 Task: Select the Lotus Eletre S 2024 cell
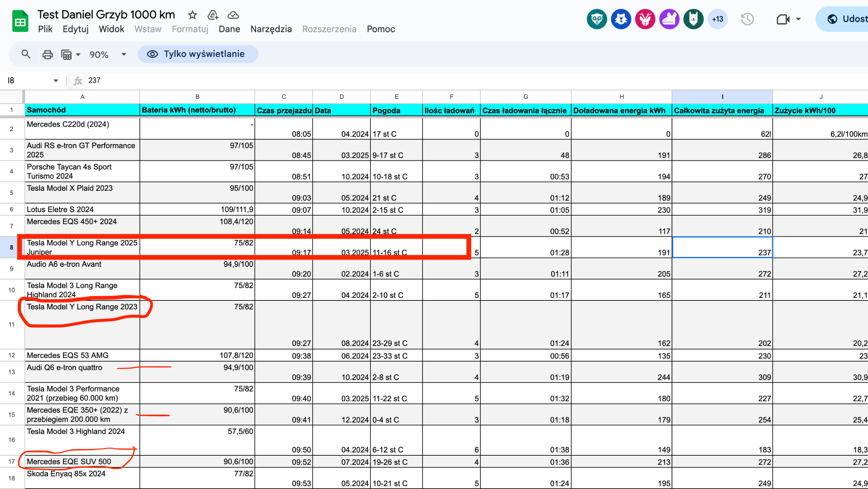point(82,210)
